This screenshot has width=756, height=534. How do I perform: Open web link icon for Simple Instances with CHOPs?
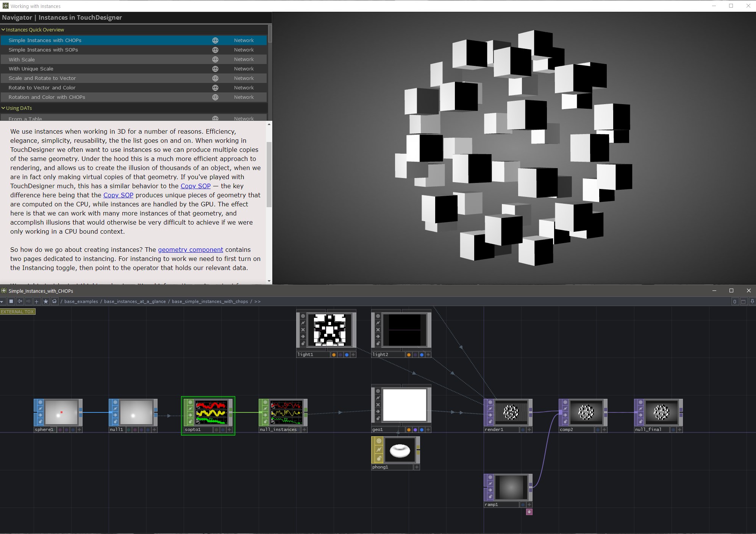215,40
